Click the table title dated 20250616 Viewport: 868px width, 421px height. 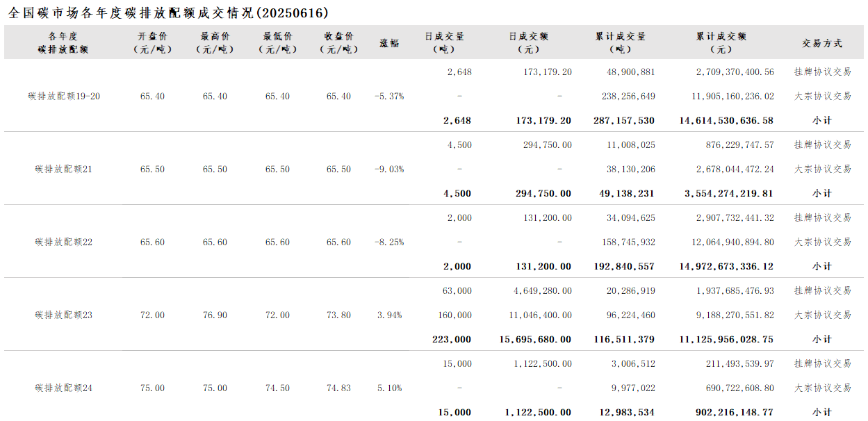coord(169,13)
